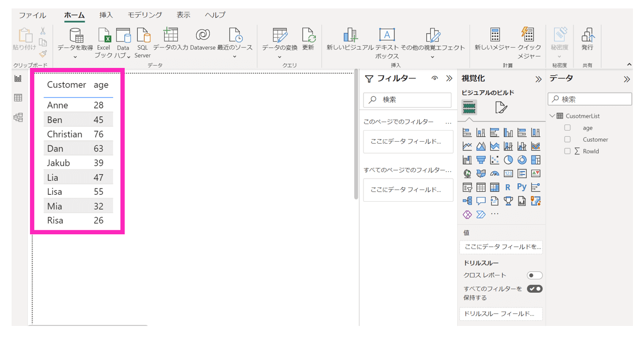Expand the データを取得 dropdown
Viewport: 644px width, 337px height.
pyautogui.click(x=75, y=57)
